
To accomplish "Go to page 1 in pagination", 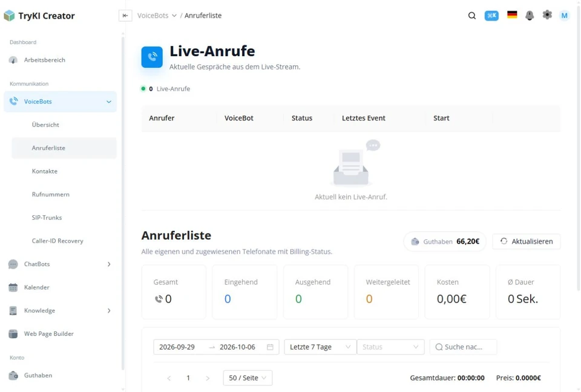I will click(188, 378).
